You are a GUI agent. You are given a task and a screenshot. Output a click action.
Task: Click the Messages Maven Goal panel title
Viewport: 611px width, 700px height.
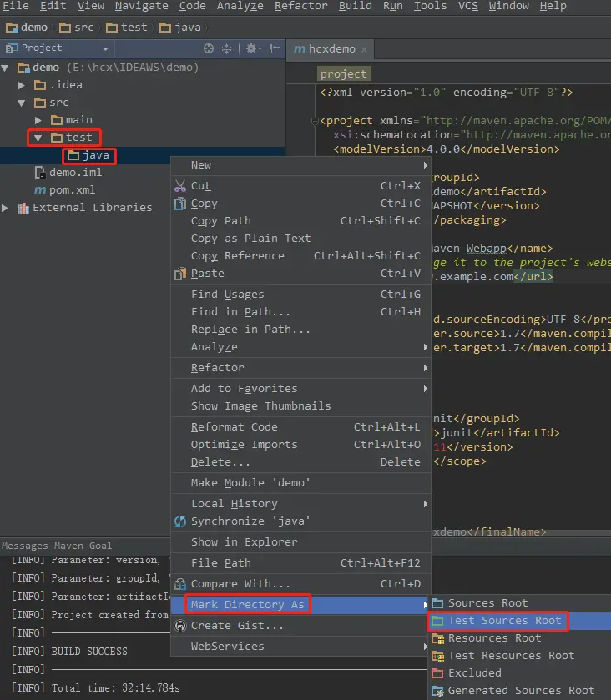[x=57, y=546]
